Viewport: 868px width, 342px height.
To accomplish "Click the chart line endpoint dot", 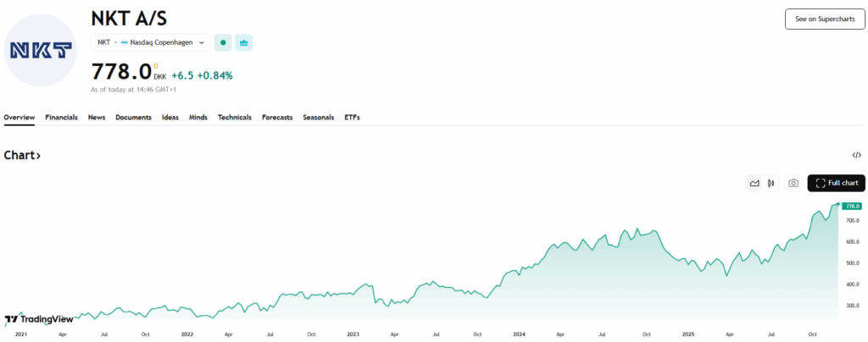I will (x=838, y=204).
